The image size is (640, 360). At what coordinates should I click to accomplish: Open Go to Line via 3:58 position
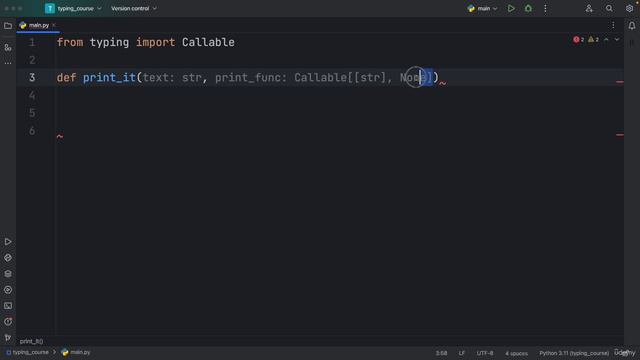point(441,353)
